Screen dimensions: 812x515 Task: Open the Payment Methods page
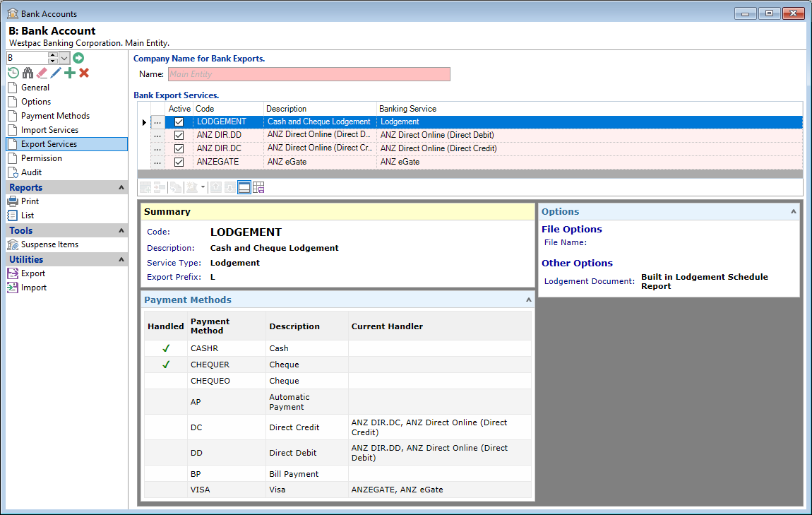tap(55, 116)
